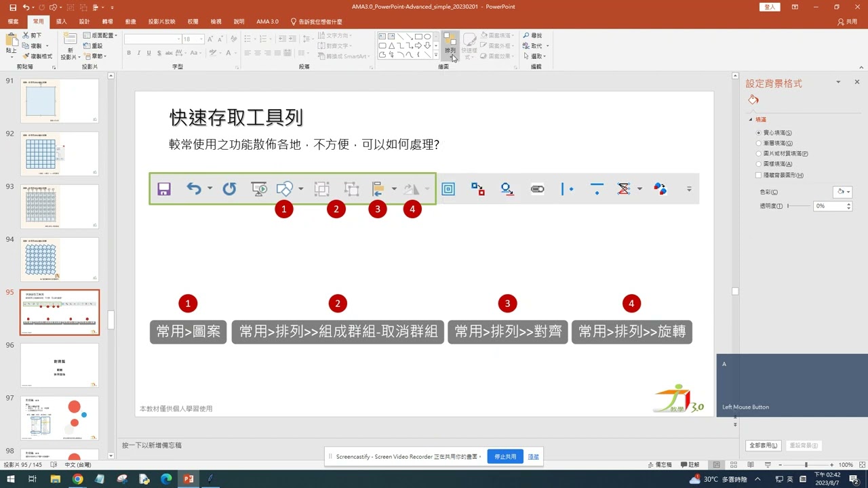Open Quick Styles (快速樣式) gallery

[x=469, y=45]
